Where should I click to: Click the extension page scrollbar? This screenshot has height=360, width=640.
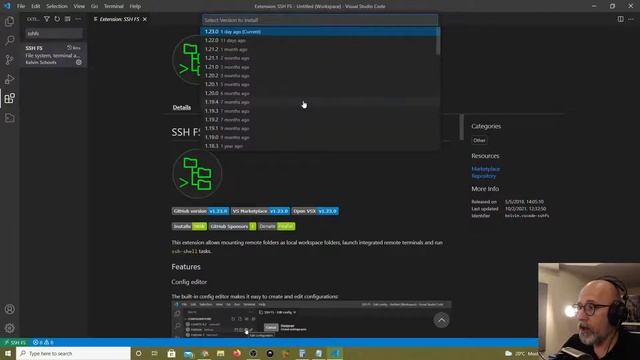pos(462,127)
